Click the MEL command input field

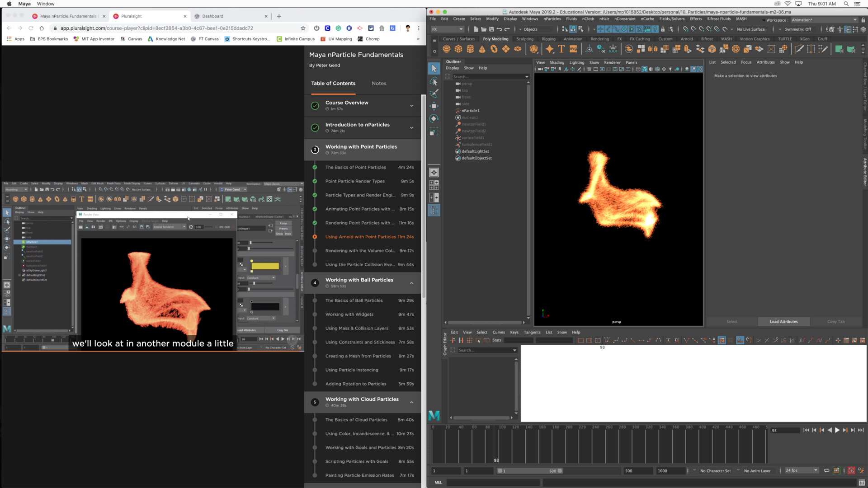(x=493, y=482)
